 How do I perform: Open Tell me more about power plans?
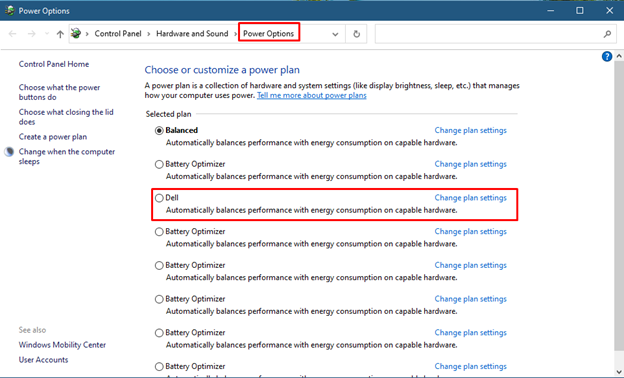[x=312, y=95]
